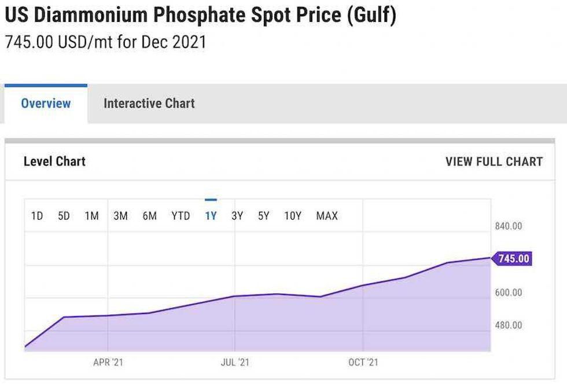Switch to the Overview tab
The height and width of the screenshot is (392, 567).
point(46,103)
